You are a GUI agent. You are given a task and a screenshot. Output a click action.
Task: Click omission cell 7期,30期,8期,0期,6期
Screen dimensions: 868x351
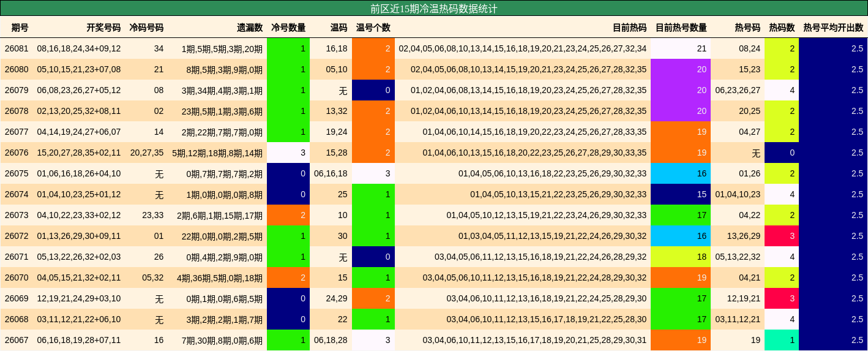click(x=222, y=340)
